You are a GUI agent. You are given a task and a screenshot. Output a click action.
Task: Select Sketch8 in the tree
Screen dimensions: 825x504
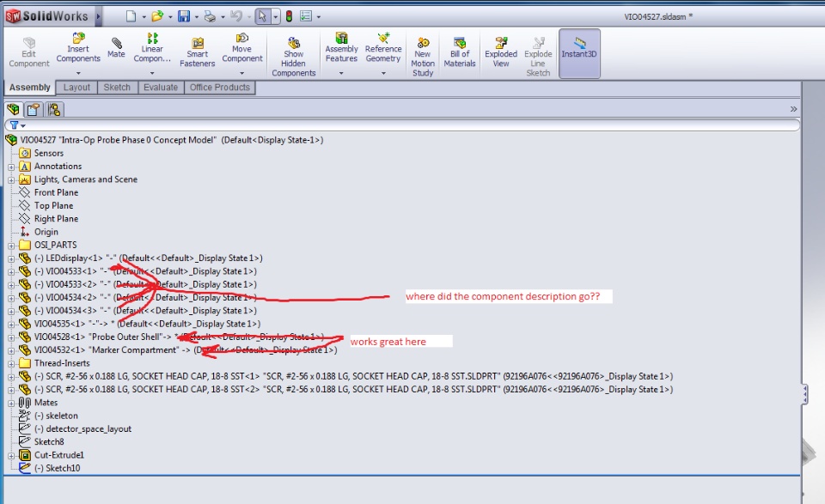[41, 442]
